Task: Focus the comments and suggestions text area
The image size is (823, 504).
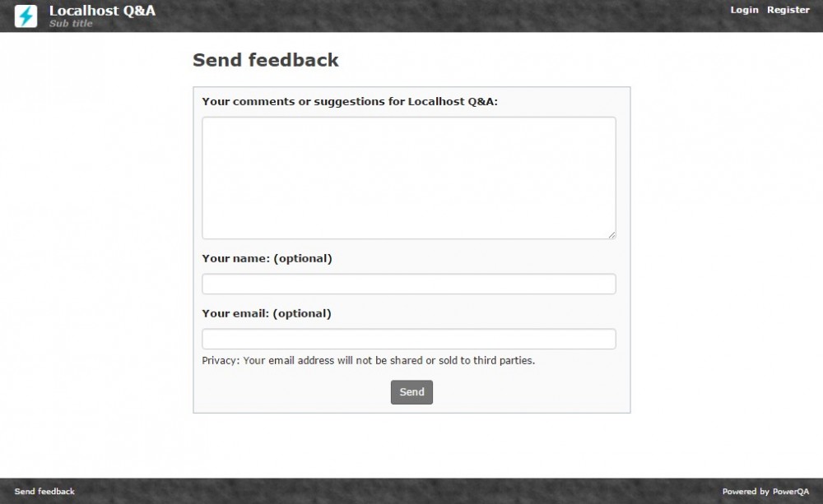Action: (x=408, y=178)
